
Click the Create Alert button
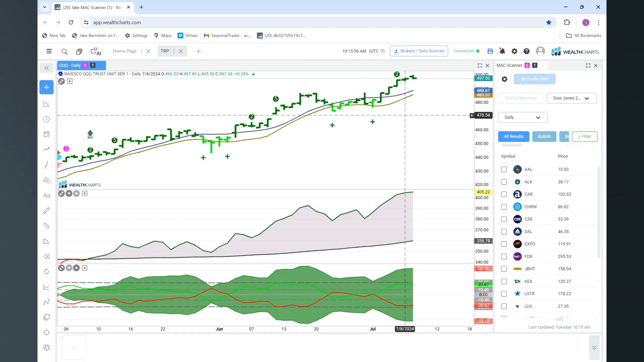coord(534,79)
